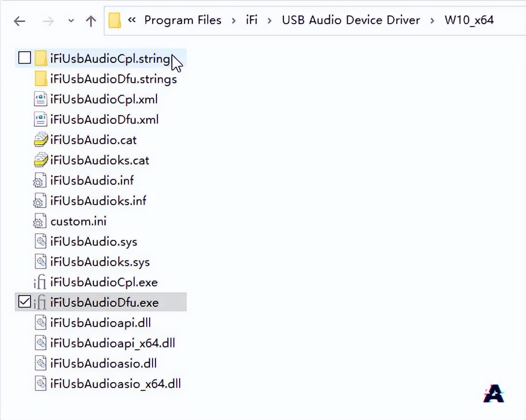
Task: Click the iFiUsbAudioapi.dll file icon
Action: [41, 323]
